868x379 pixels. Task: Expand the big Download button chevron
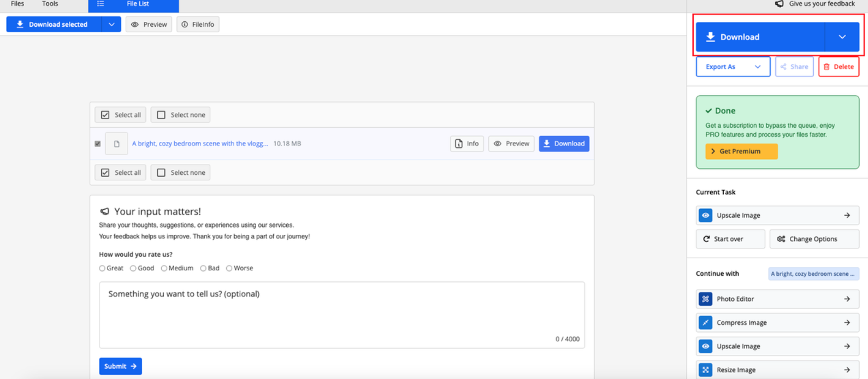click(x=842, y=37)
